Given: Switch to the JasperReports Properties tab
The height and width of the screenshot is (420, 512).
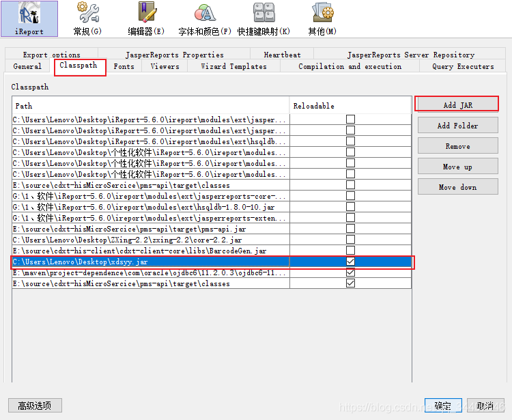Looking at the screenshot, I should (174, 54).
